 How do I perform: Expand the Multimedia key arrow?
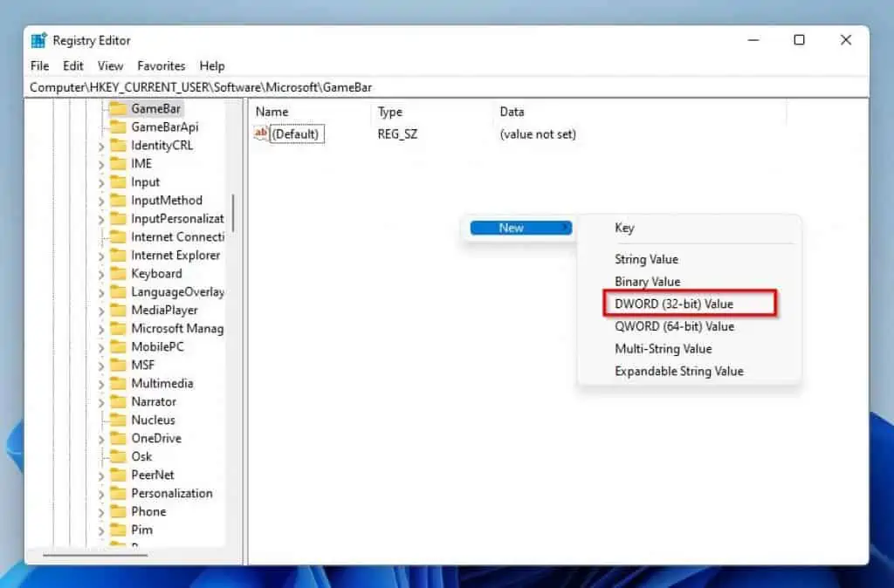pos(101,385)
